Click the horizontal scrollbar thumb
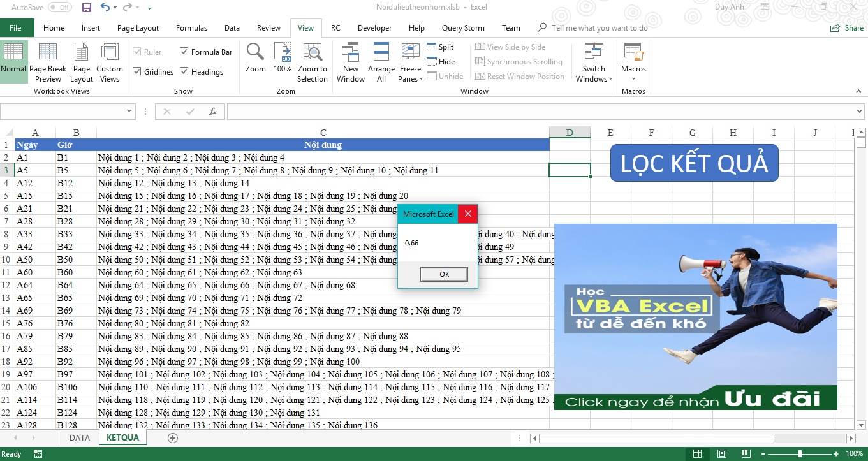Screen dimensions: 868x461 656,438
